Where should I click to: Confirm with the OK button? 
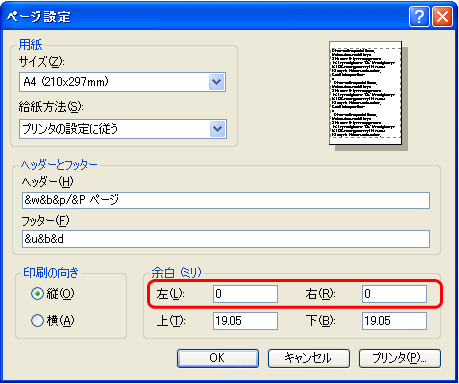218,358
